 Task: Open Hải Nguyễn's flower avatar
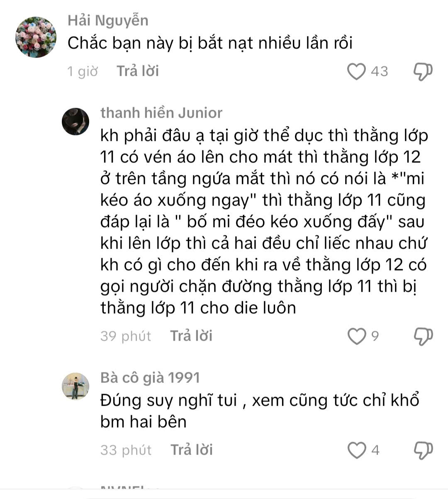pyautogui.click(x=36, y=37)
